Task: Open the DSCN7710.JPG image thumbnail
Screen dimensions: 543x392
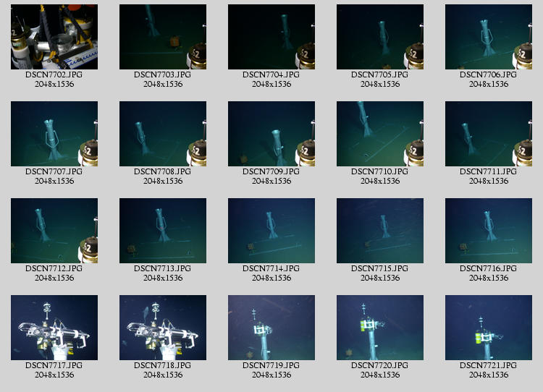Action: 380,134
